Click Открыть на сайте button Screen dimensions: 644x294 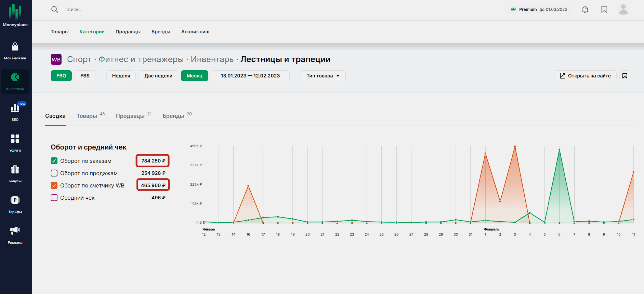point(585,76)
